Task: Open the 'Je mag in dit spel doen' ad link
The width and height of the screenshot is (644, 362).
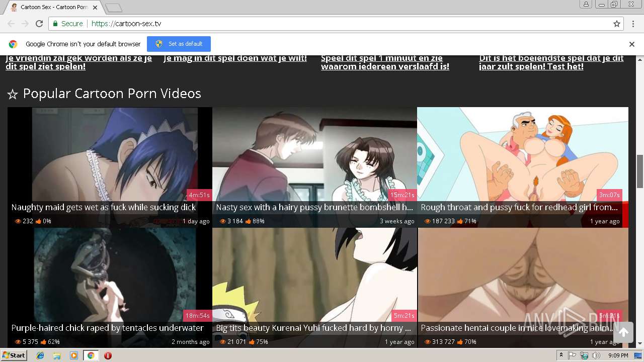Action: coord(235,58)
